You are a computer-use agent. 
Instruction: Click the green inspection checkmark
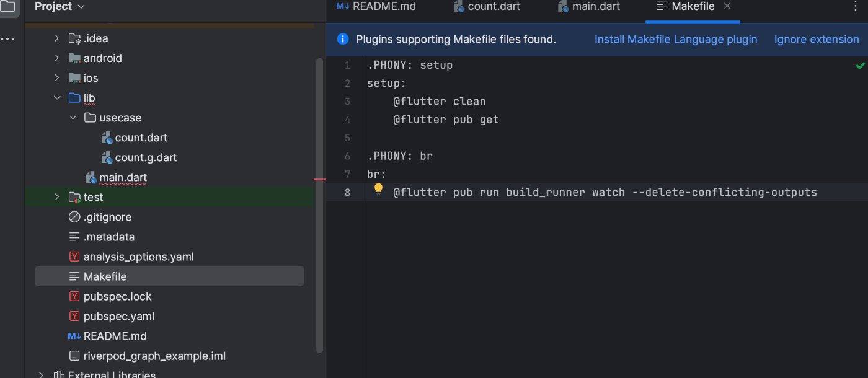(860, 65)
